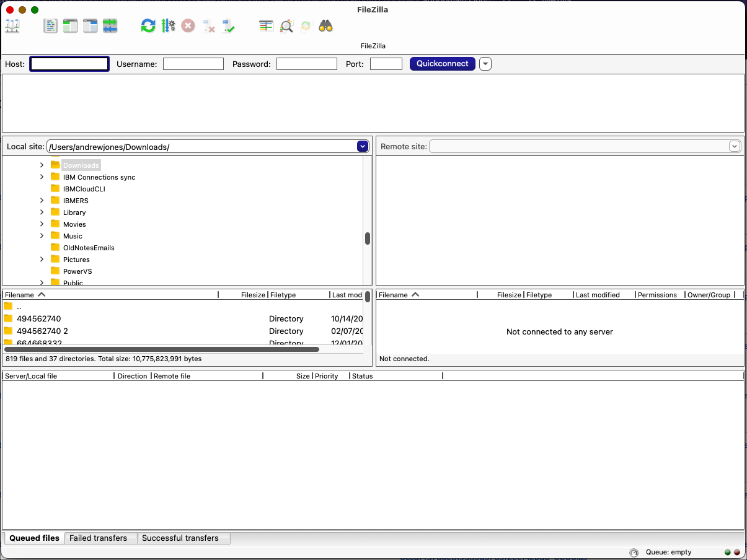Expand the IBMERS folder node
This screenshot has height=560, width=747.
point(42,201)
